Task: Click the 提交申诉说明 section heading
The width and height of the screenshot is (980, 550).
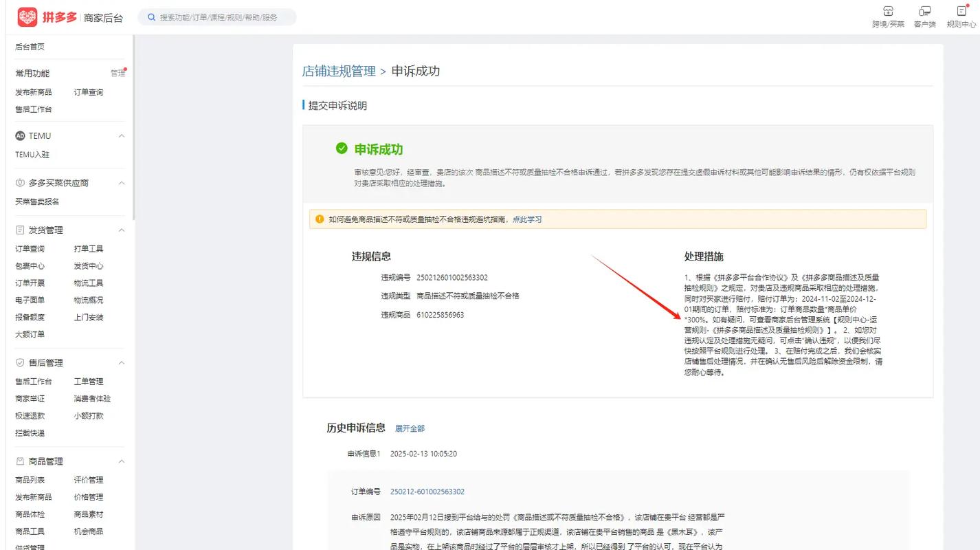Action: [337, 106]
